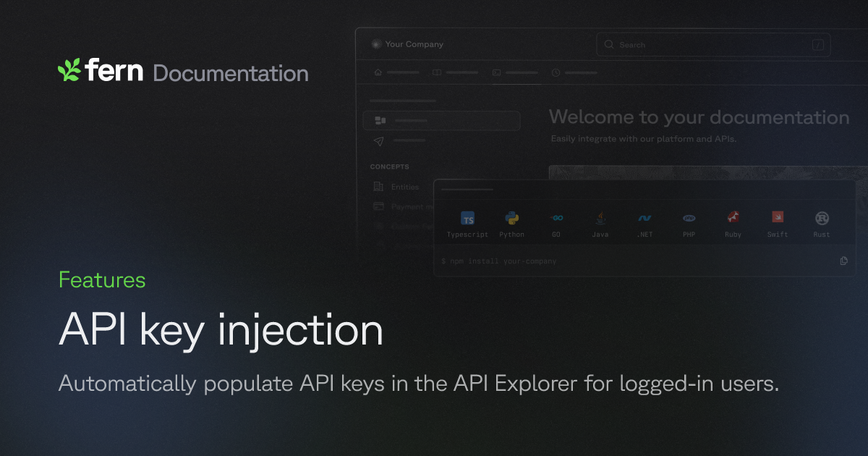Click the Entities building icon
The width and height of the screenshot is (868, 456).
pyautogui.click(x=378, y=187)
